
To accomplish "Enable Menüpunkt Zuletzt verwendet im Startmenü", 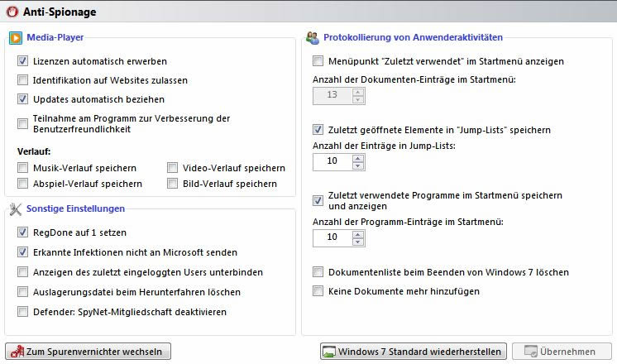I will (318, 61).
